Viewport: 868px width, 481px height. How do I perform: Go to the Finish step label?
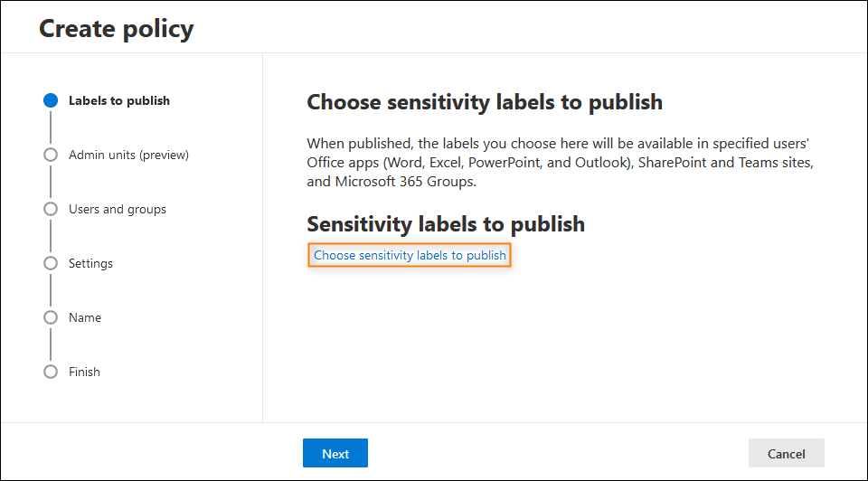(x=84, y=372)
